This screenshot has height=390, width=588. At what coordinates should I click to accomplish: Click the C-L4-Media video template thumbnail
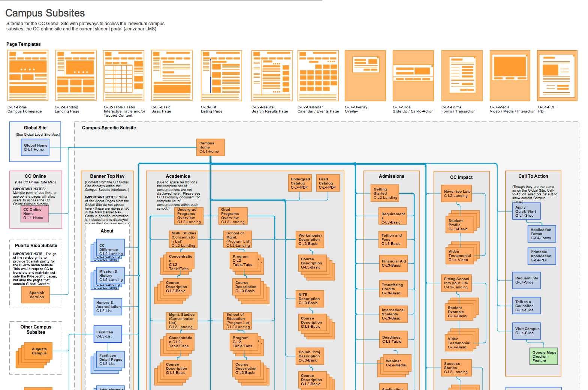coord(510,76)
